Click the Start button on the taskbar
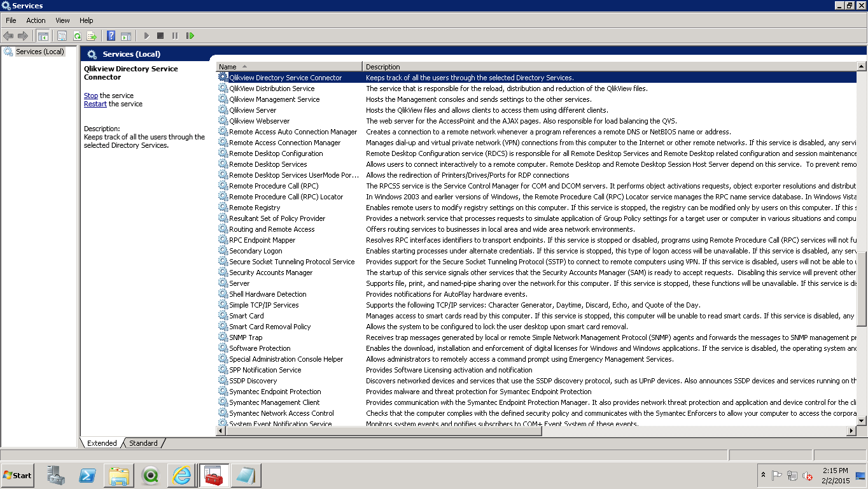The image size is (868, 489). (x=17, y=475)
